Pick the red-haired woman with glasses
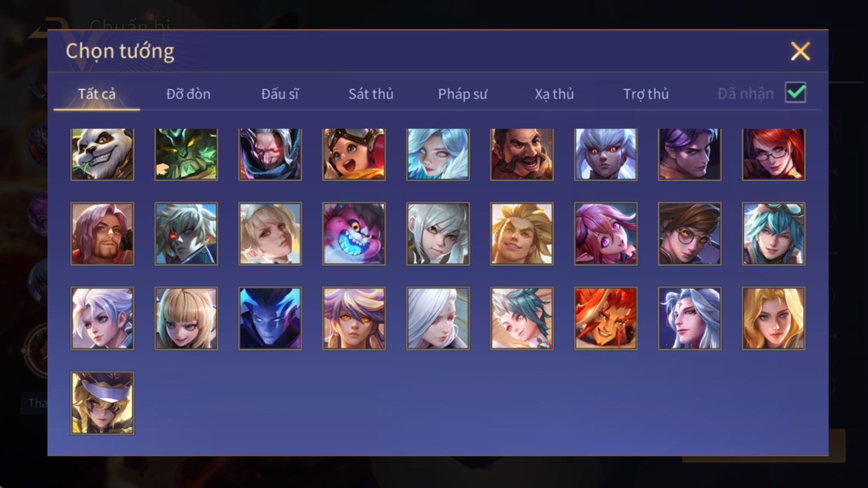This screenshot has height=488, width=868. (774, 154)
